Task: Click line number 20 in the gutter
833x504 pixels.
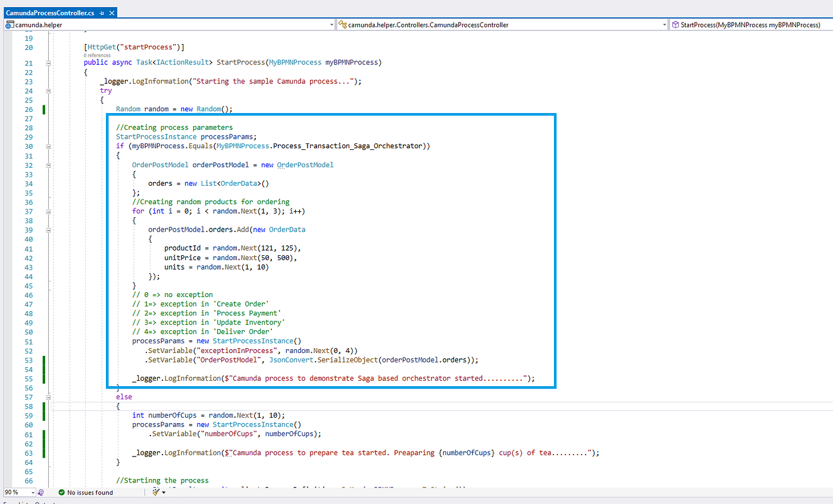Action: coord(29,48)
